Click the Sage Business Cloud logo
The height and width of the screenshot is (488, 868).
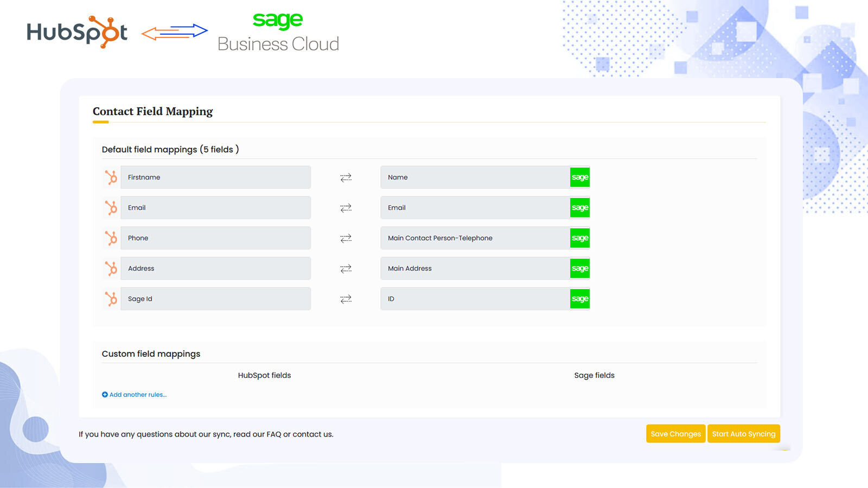(278, 33)
